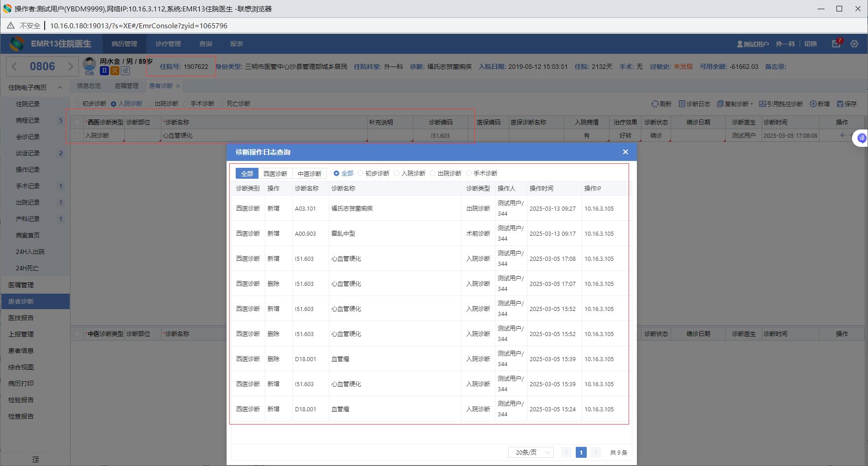The width and height of the screenshot is (868, 466).
Task: Click the browser address bar URL
Action: pyautogui.click(x=139, y=26)
